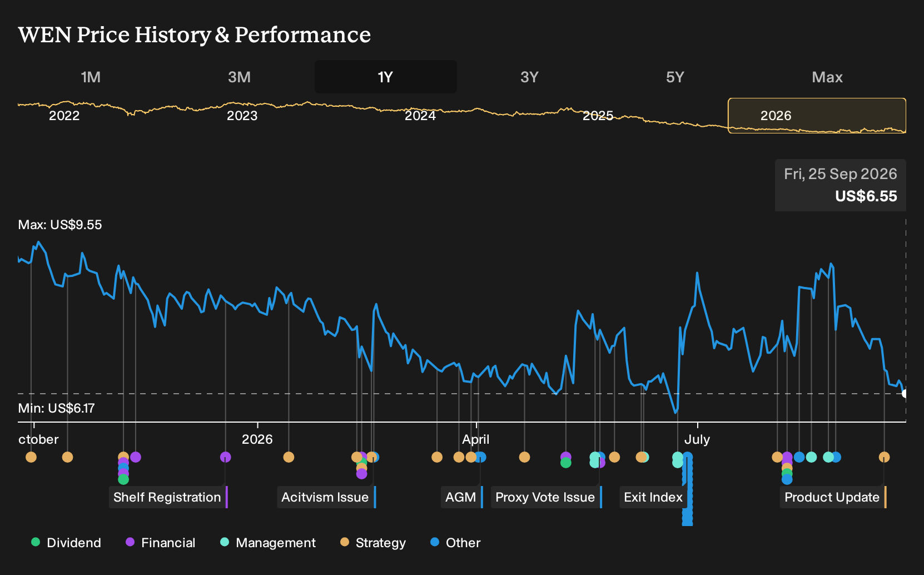
Task: Click the orange Strategy dot above Product Update
Action: pos(884,457)
